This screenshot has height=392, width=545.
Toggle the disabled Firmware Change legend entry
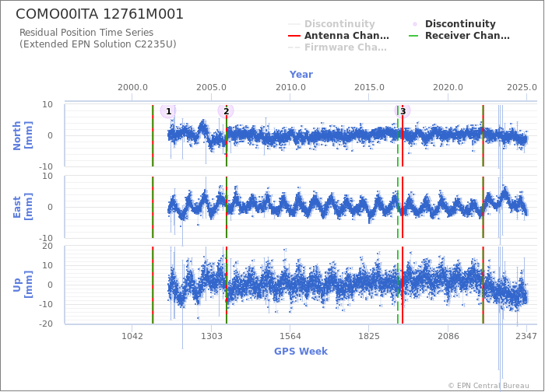tap(337, 47)
